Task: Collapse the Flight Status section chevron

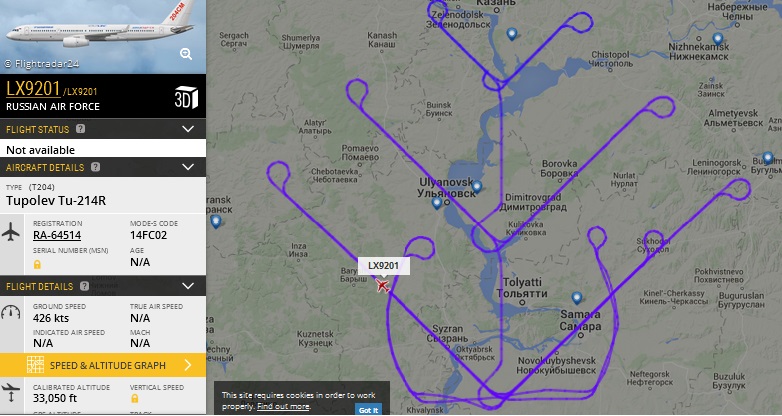Action: pyautogui.click(x=188, y=129)
